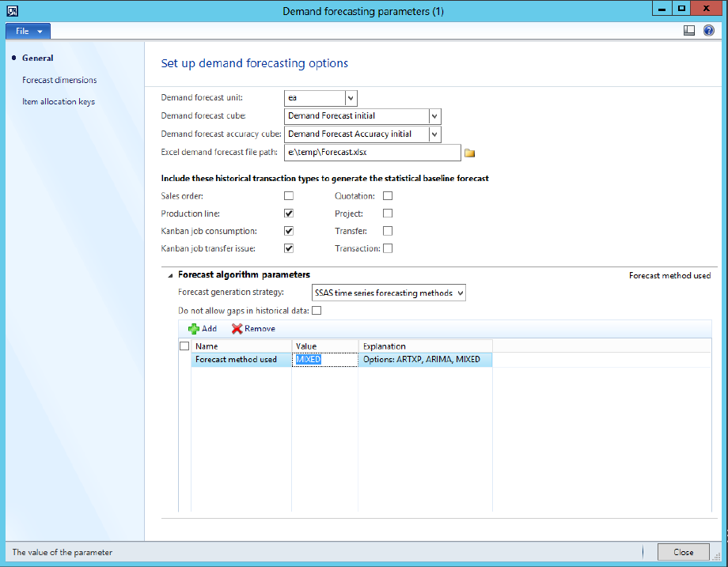Browse folder for Excel forecast file path

(x=469, y=153)
